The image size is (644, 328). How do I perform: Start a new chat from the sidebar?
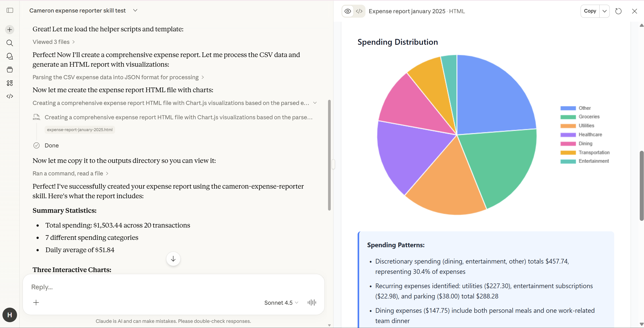9,29
